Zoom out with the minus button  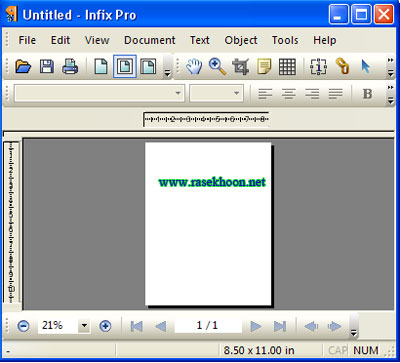[23, 326]
